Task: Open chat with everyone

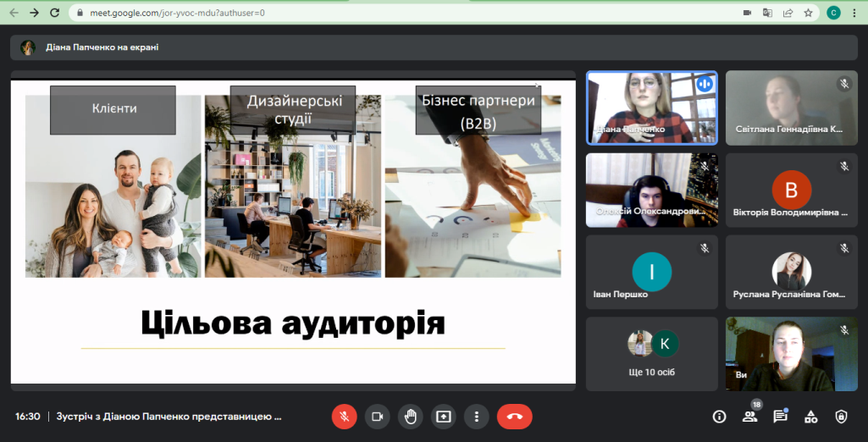Action: [x=780, y=417]
